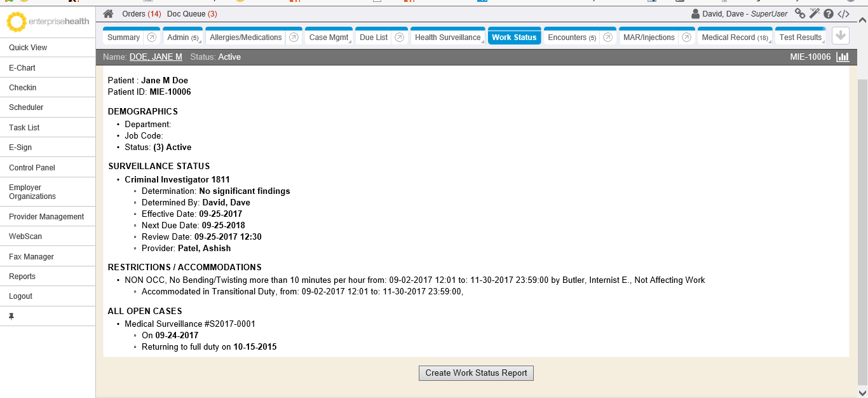
Task: Open the DOE, JANE M patient link
Action: (x=156, y=57)
